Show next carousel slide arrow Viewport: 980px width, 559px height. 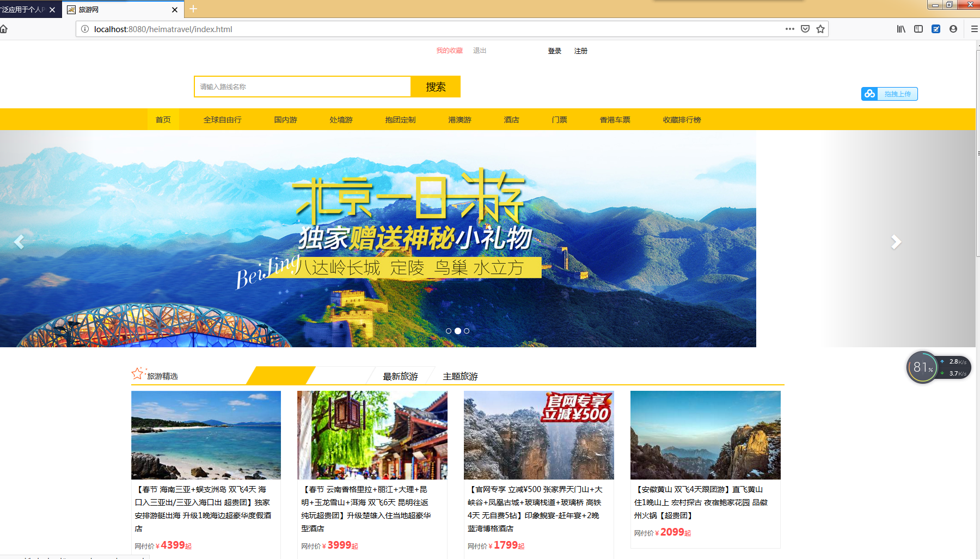[896, 242]
